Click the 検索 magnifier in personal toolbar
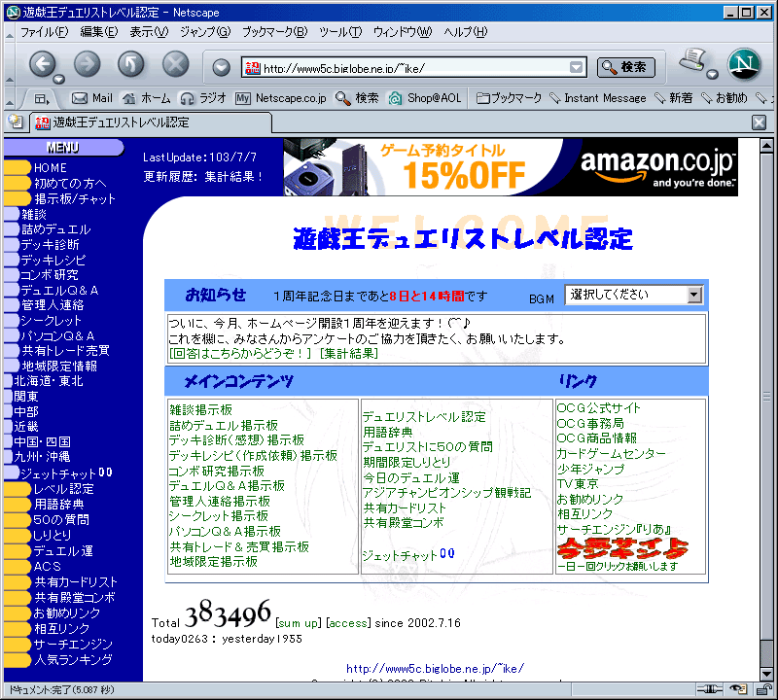This screenshot has height=700, width=778. pos(357,98)
